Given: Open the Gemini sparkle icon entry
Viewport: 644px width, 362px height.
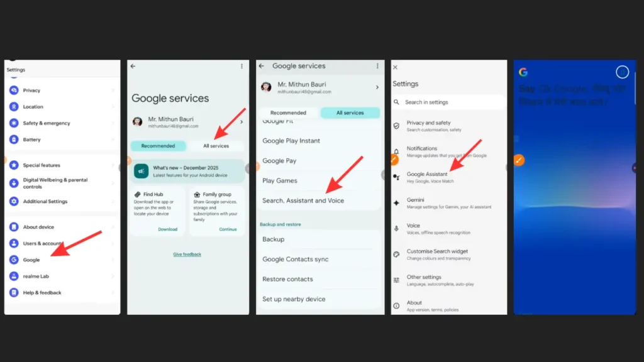Looking at the screenshot, I should pyautogui.click(x=396, y=203).
